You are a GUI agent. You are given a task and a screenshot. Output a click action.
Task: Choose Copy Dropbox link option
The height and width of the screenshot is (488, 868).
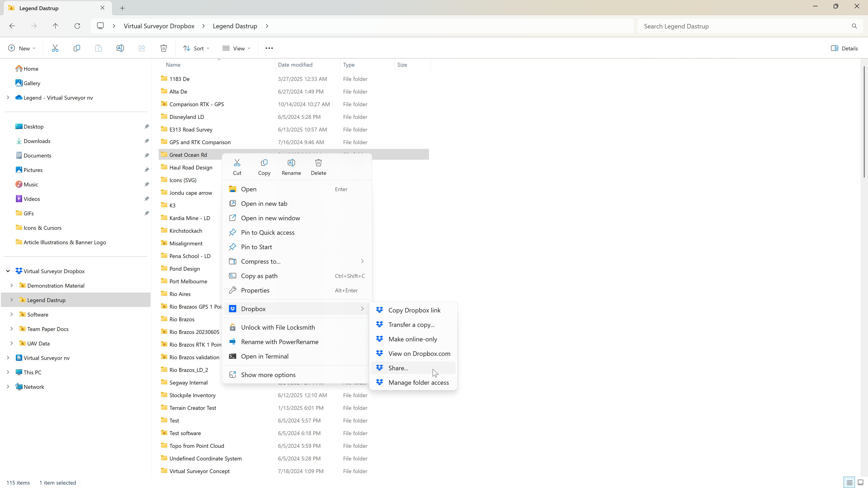pos(414,310)
